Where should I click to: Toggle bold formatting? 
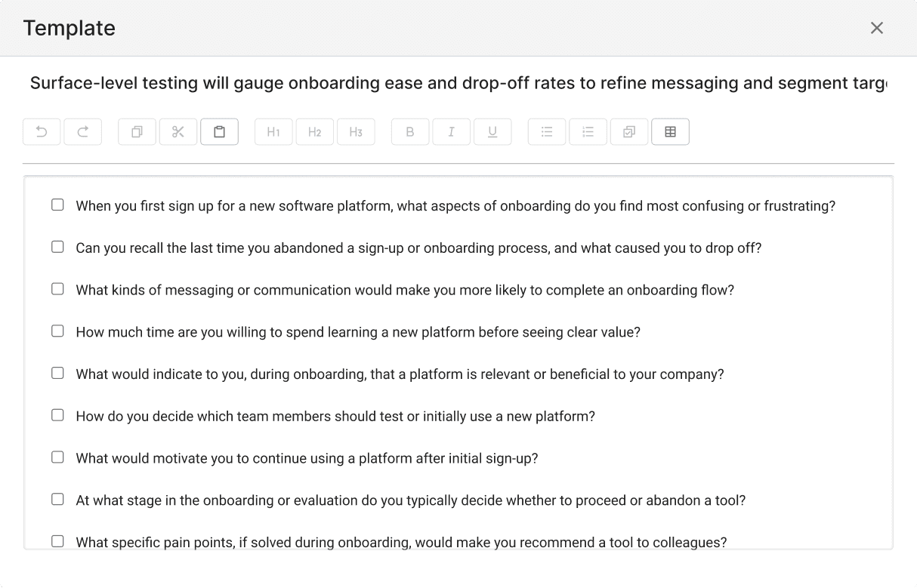coord(410,132)
